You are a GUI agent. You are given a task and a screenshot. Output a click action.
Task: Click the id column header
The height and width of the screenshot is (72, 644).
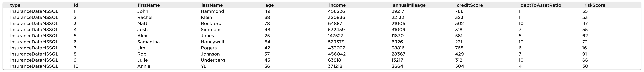click(x=76, y=5)
